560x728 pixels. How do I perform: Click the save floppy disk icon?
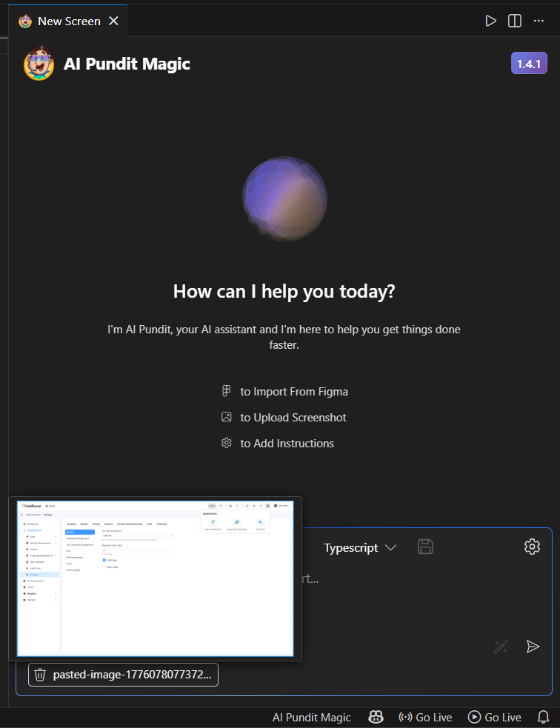tap(425, 547)
